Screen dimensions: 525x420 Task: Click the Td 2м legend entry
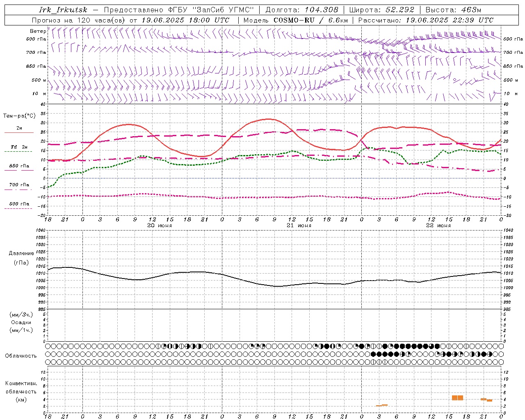coord(19,147)
